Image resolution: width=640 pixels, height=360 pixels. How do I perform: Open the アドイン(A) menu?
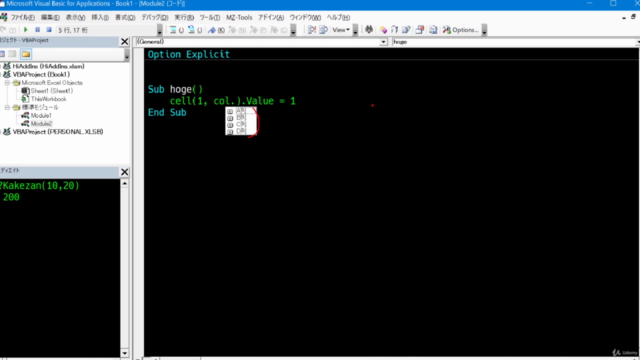coord(271,18)
